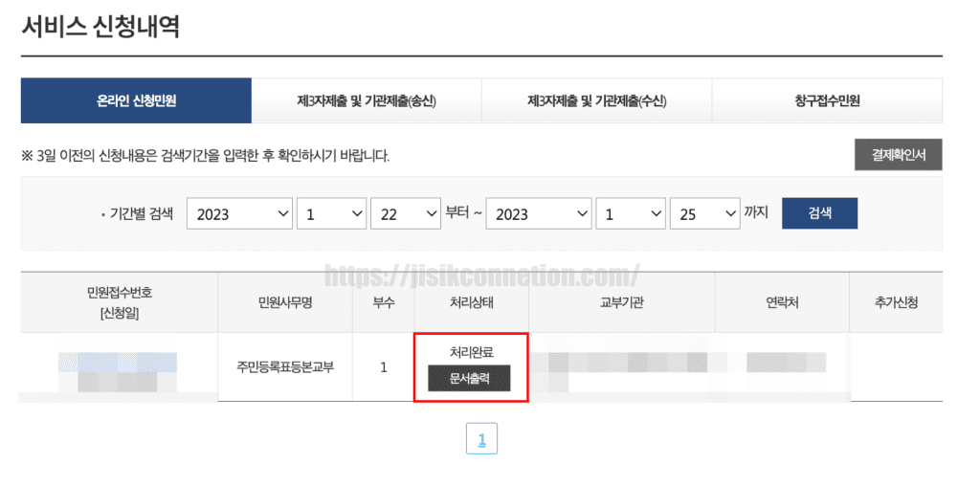The width and height of the screenshot is (980, 486).
Task: Click the 서비스 신청내역 page heading
Action: [x=100, y=27]
